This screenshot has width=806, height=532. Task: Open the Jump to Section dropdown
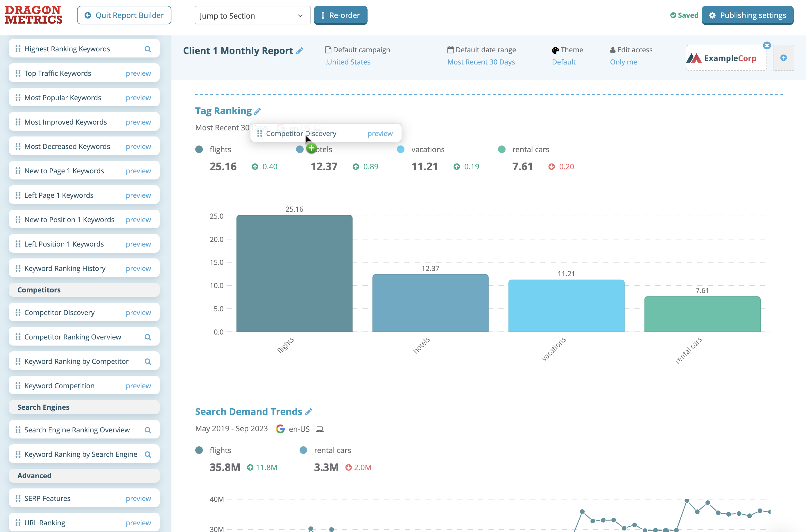252,16
